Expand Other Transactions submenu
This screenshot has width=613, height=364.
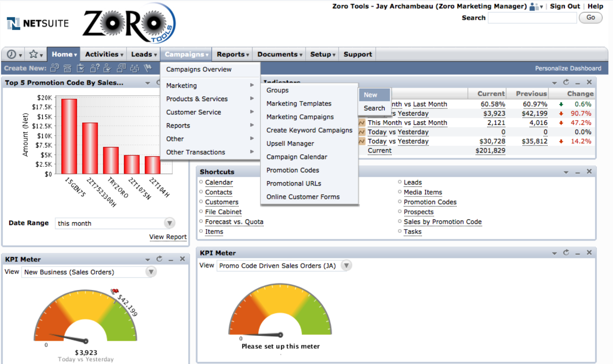210,152
